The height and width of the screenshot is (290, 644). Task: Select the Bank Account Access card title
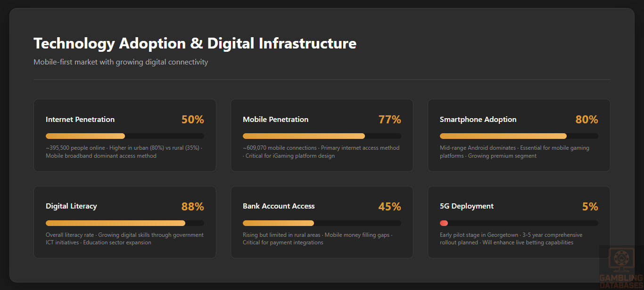pos(279,206)
